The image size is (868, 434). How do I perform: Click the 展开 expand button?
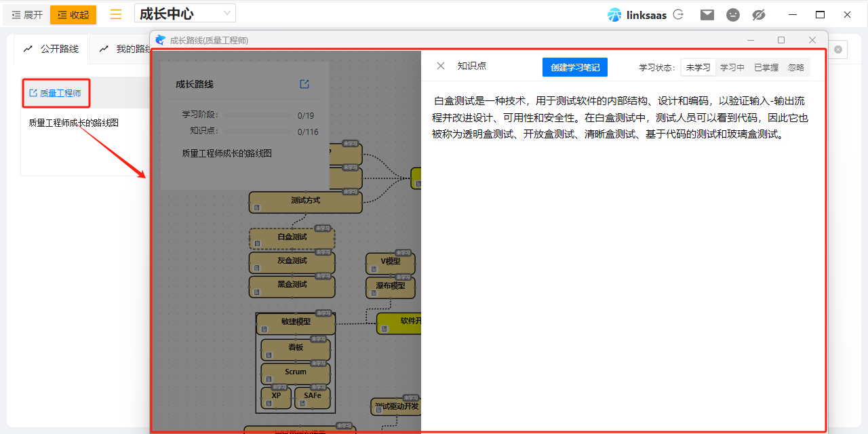tap(27, 14)
